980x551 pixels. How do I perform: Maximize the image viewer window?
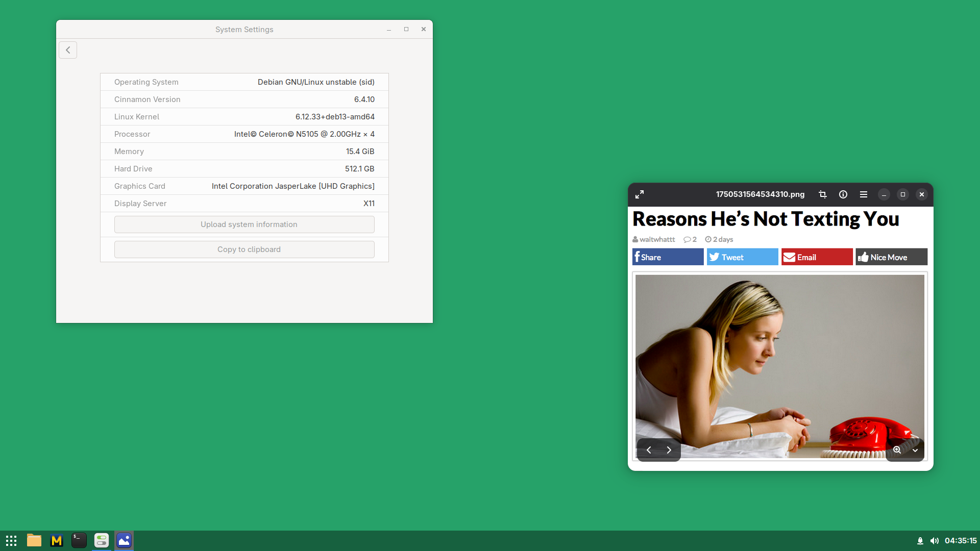pos(903,194)
